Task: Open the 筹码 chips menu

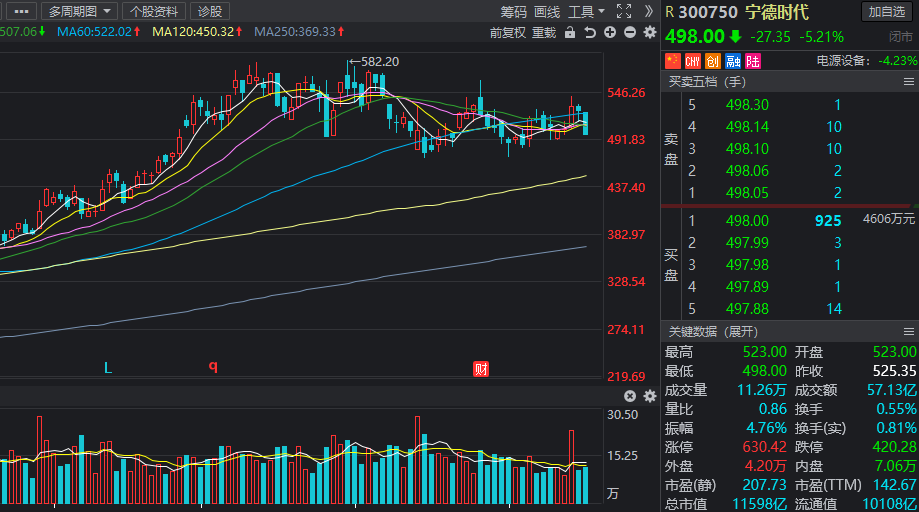Action: (x=513, y=11)
